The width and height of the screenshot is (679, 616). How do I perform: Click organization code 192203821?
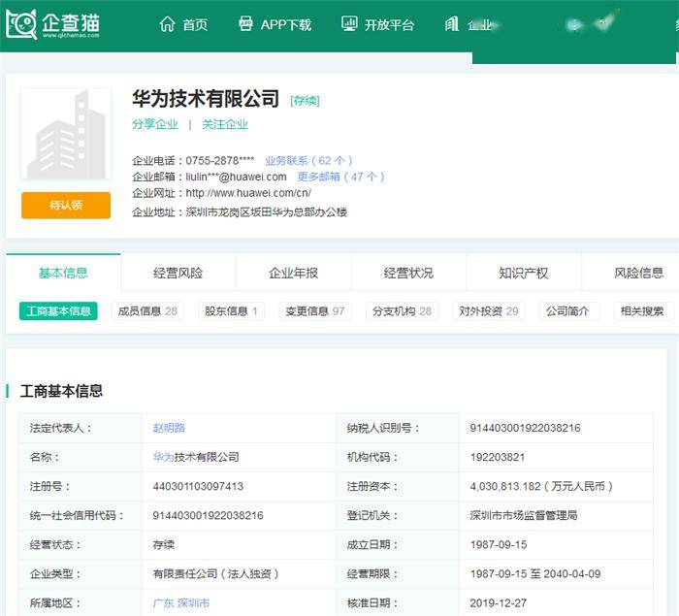498,457
